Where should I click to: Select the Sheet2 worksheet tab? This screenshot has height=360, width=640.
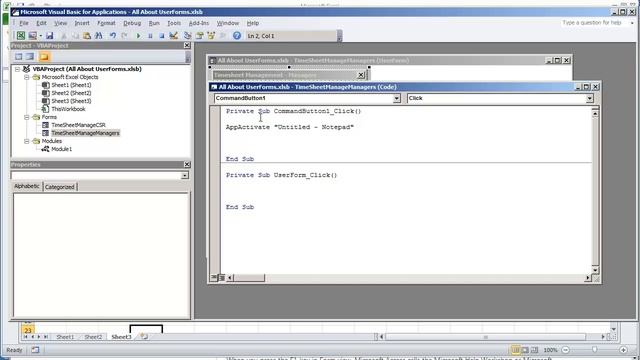coord(93,337)
